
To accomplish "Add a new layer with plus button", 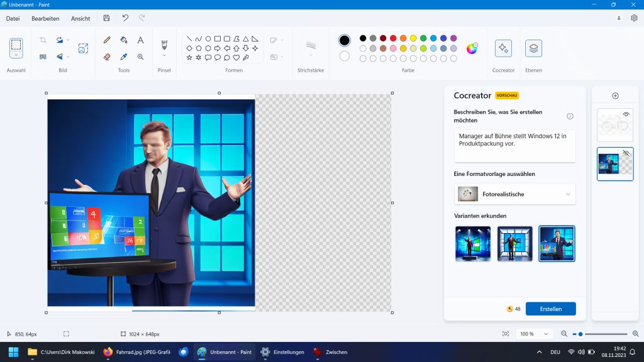I will tap(615, 96).
